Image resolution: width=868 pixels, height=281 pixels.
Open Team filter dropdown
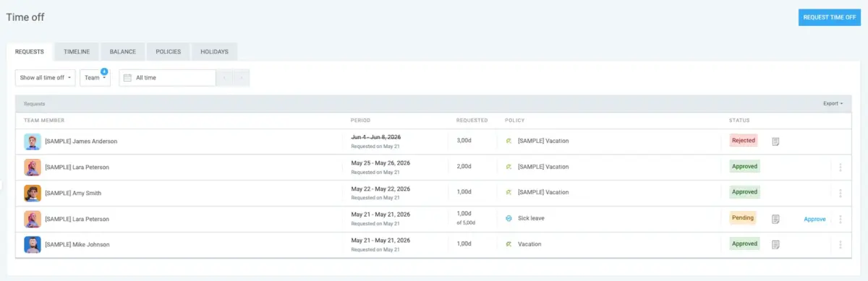click(x=95, y=77)
